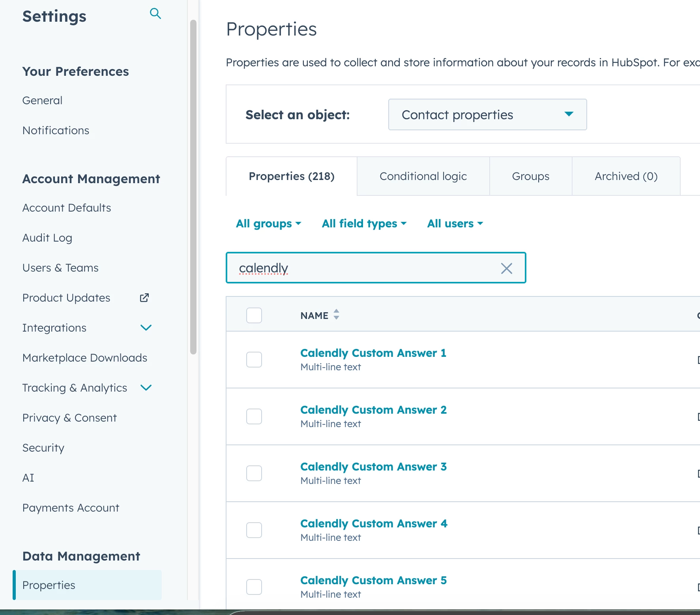Toggle the select-all checkbox in table header

[254, 315]
